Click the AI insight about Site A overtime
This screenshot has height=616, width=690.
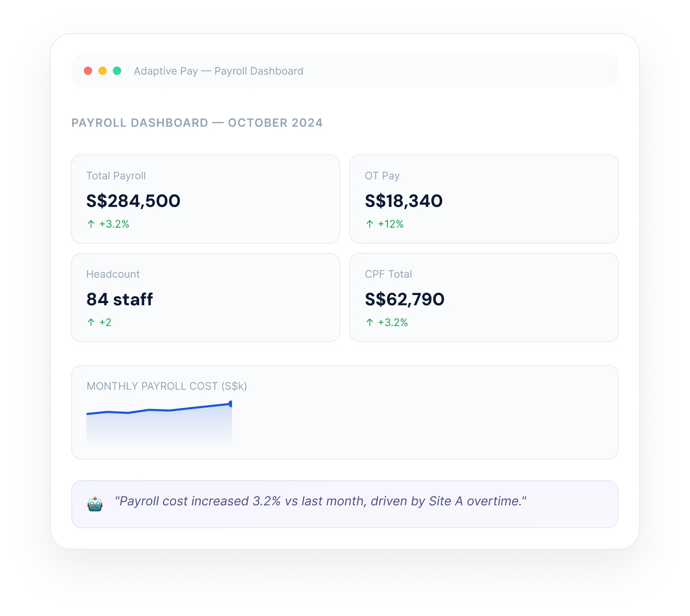click(x=320, y=501)
